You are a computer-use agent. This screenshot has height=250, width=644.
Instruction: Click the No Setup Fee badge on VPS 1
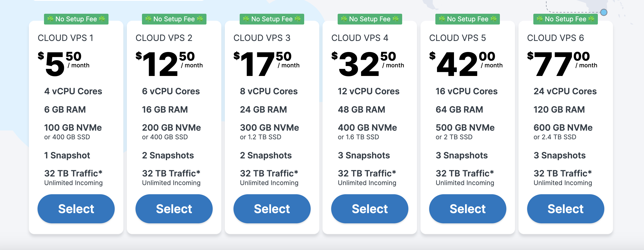point(76,19)
